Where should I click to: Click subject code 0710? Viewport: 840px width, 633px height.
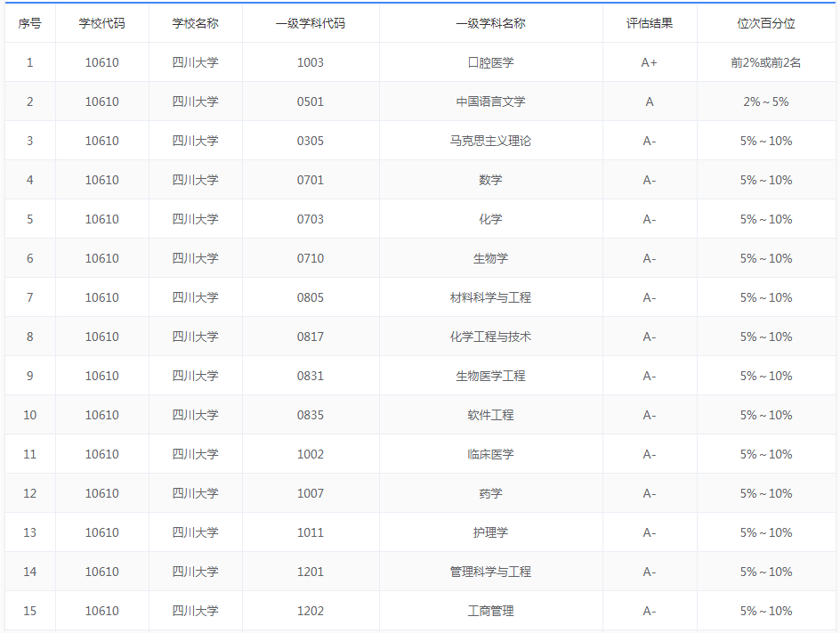point(311,258)
